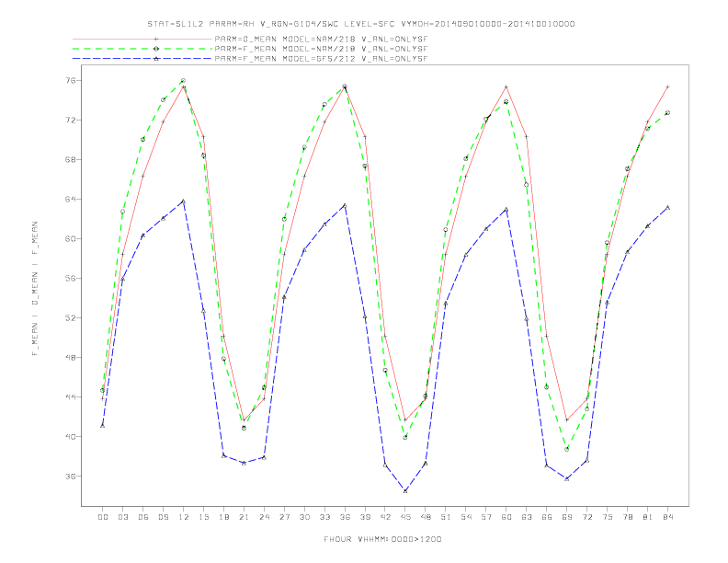Click the x-axis tick label 21

tap(244, 517)
